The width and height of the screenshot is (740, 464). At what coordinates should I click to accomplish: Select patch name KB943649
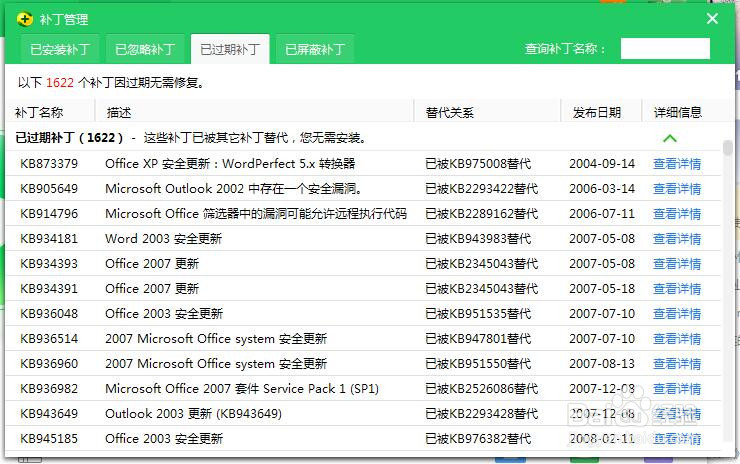[x=49, y=414]
